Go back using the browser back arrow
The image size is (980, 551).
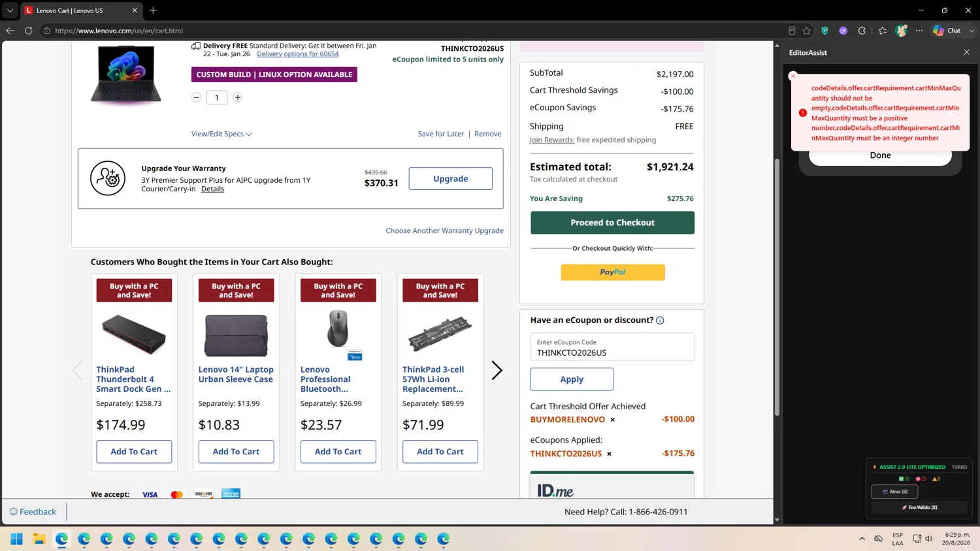click(x=10, y=31)
